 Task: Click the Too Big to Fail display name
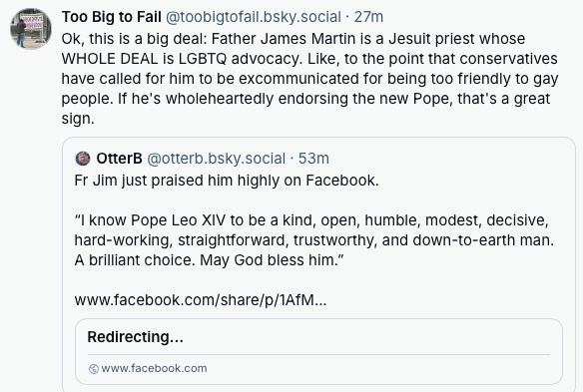tap(112, 17)
